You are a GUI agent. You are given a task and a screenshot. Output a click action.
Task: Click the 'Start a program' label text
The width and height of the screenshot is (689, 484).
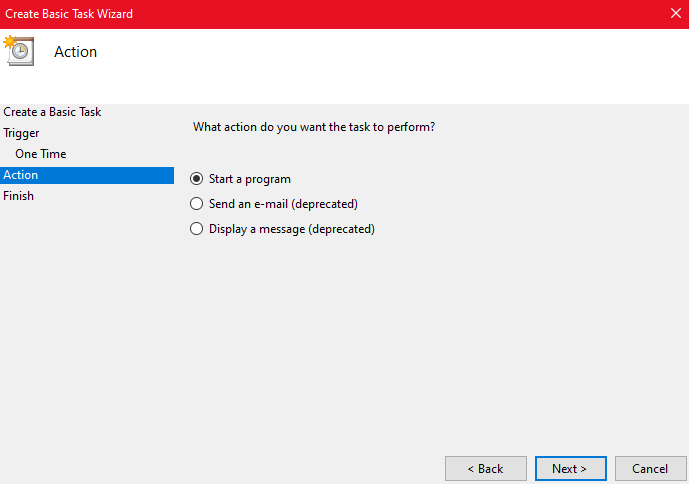[x=250, y=179]
